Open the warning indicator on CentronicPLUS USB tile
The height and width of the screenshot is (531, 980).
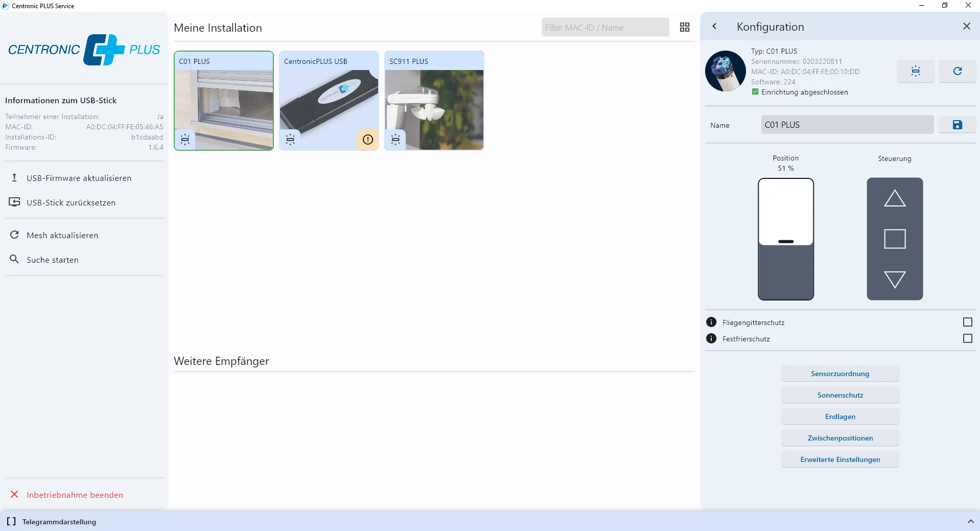click(367, 139)
